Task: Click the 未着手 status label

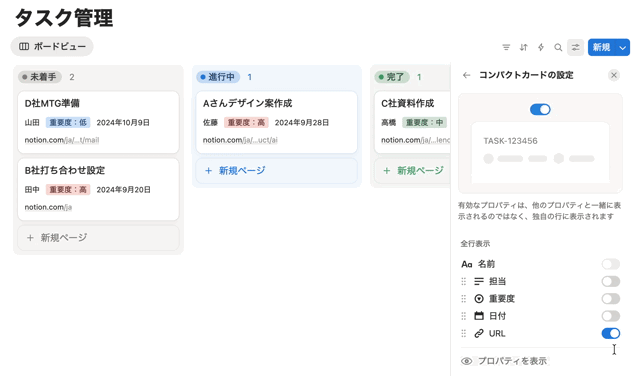Action: (40, 77)
